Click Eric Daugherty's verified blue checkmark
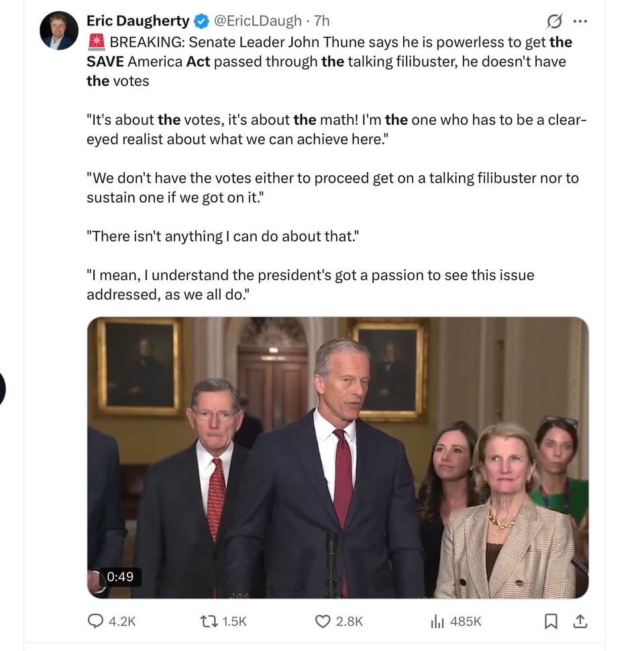This screenshot has height=651, width=644. tap(201, 21)
